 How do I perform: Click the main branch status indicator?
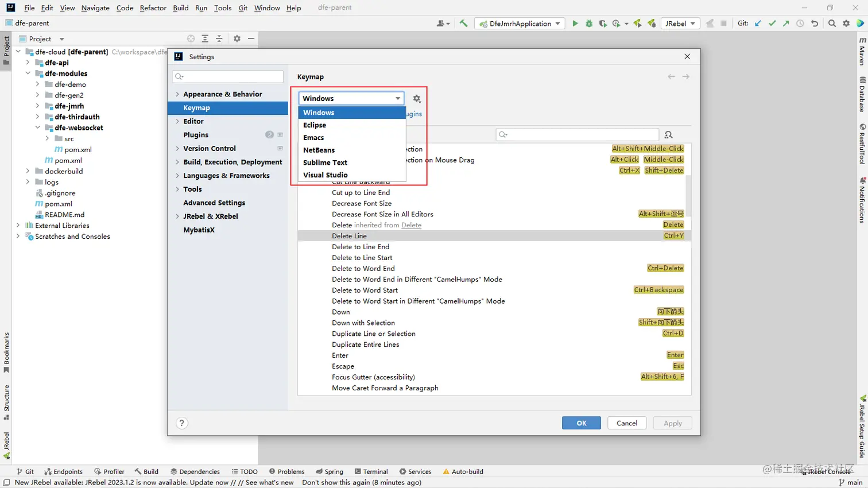tap(851, 482)
